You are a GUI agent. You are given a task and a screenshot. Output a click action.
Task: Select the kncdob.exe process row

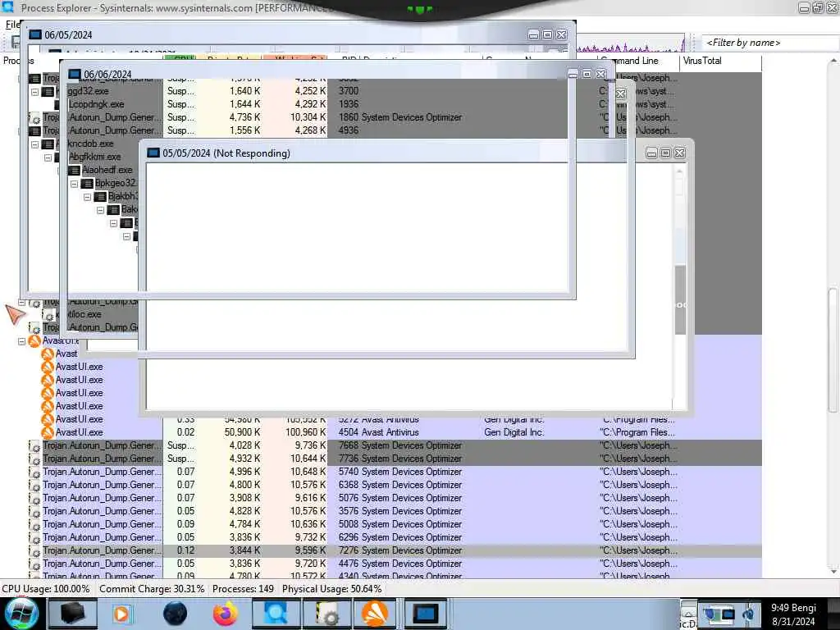[91, 144]
